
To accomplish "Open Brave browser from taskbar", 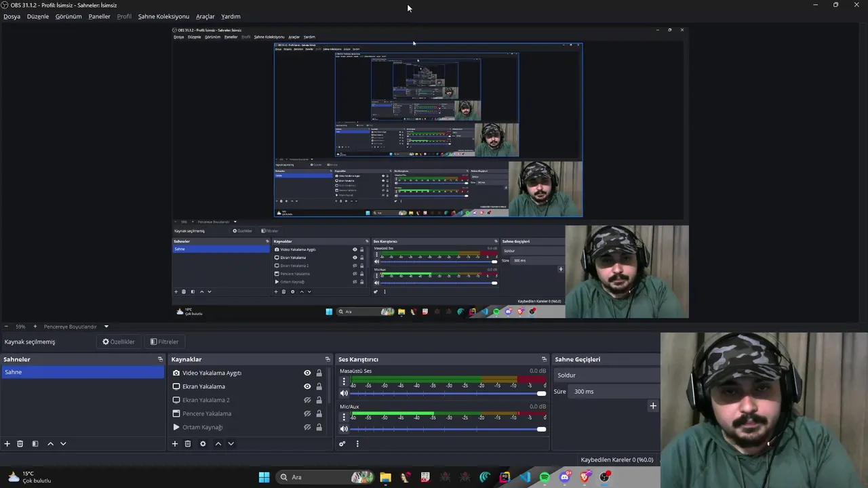I will click(585, 477).
